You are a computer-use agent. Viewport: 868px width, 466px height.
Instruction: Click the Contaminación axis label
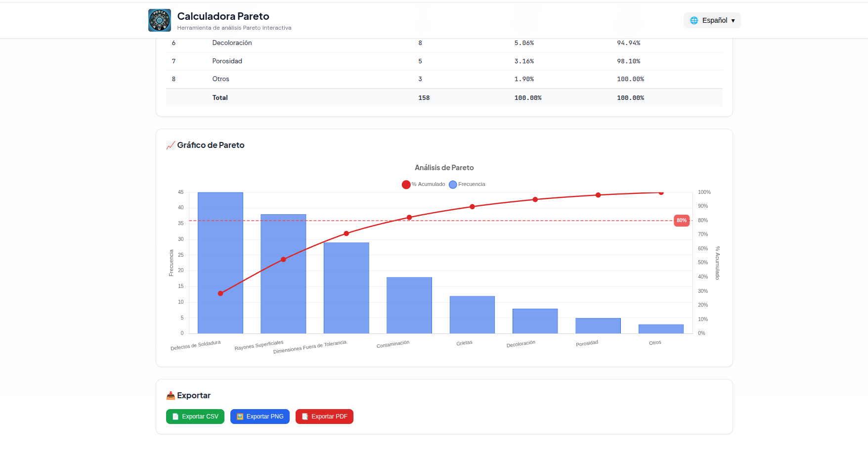(393, 344)
